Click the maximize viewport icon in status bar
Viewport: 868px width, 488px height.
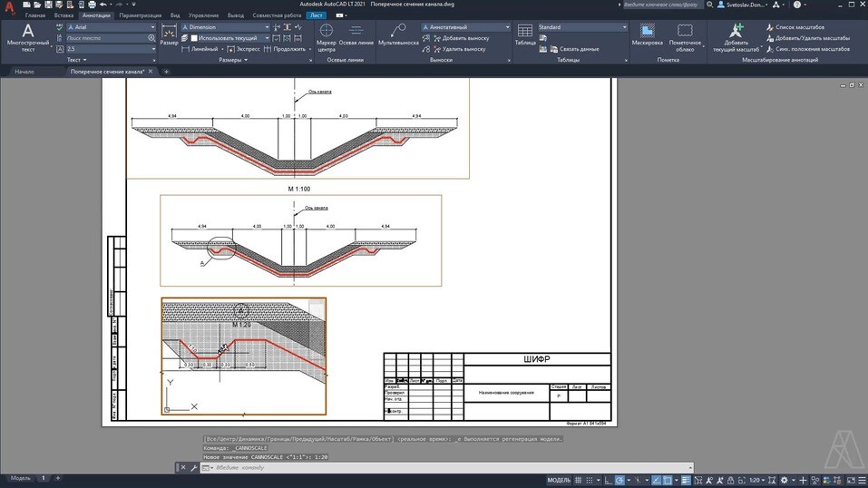tap(742, 480)
